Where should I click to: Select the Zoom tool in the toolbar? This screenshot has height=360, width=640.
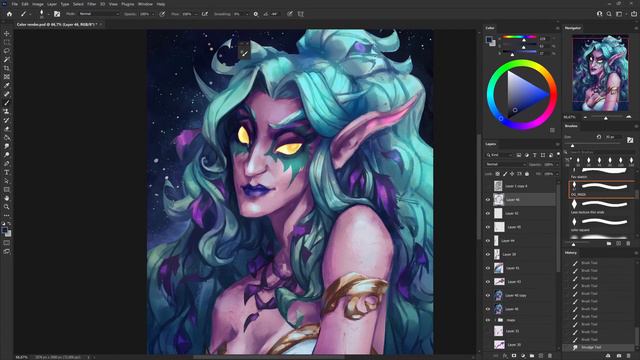click(x=7, y=207)
